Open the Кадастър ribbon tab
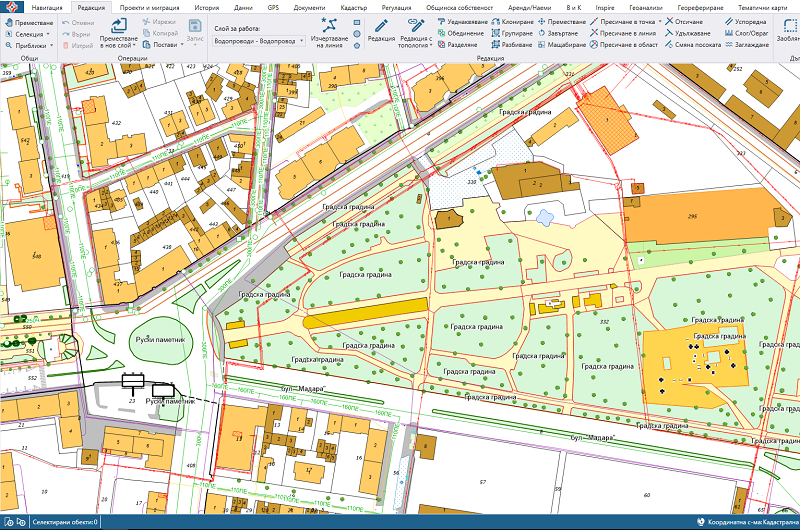This screenshot has width=800, height=530. [x=353, y=6]
